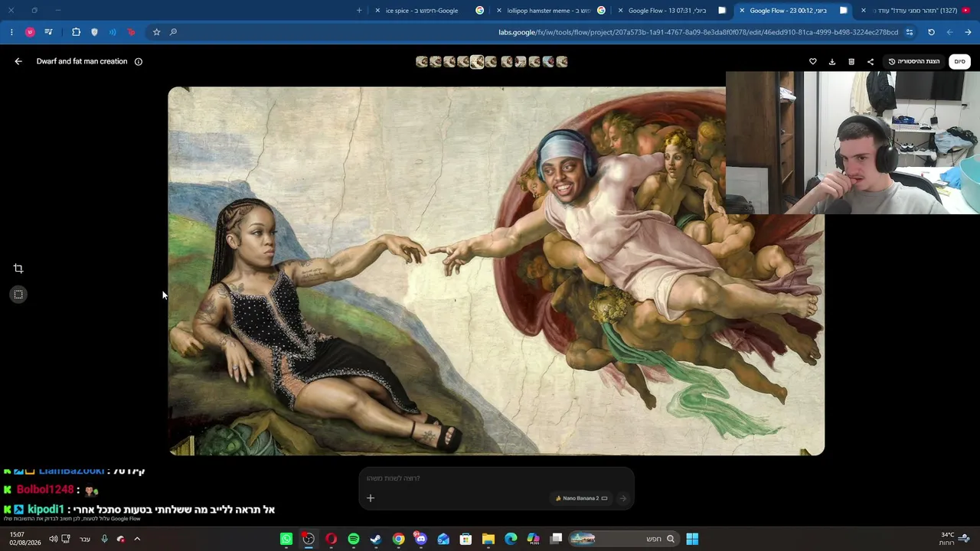
Task: Open site settings icon beside the URL
Action: [910, 32]
